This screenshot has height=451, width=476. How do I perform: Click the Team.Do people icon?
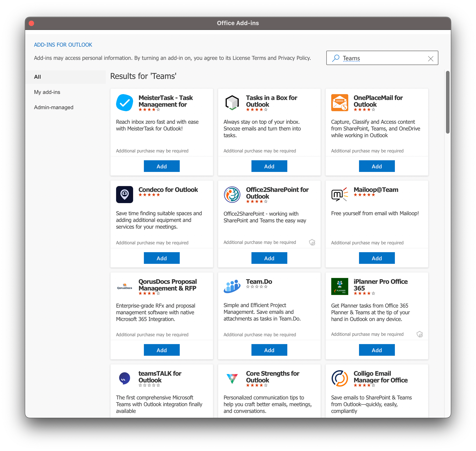click(232, 286)
